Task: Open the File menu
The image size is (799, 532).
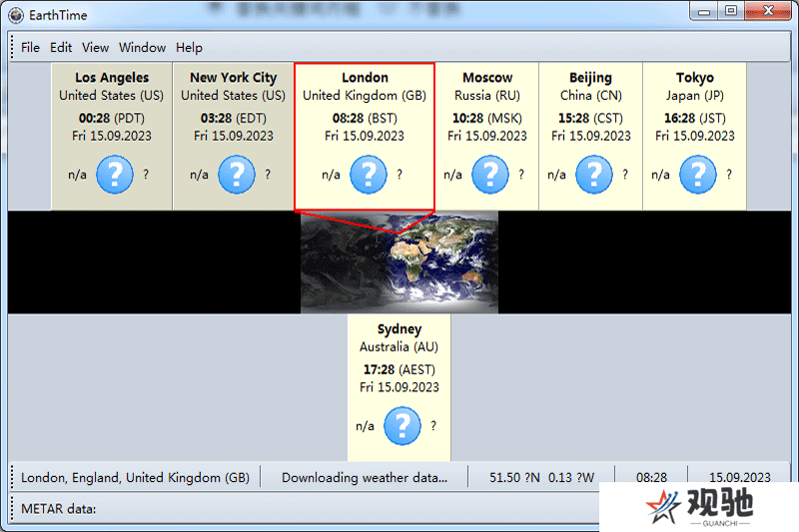Action: 30,47
